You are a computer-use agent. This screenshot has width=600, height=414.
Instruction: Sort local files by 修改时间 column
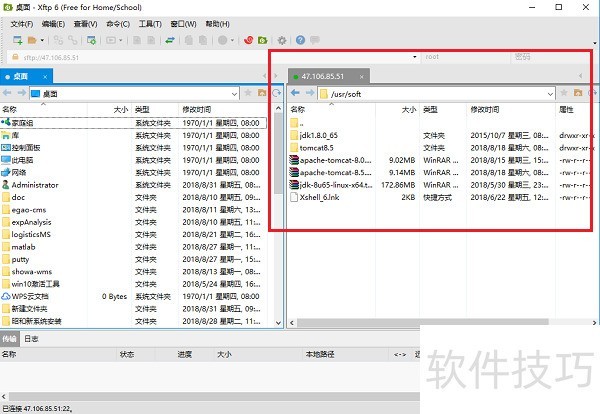coord(222,109)
